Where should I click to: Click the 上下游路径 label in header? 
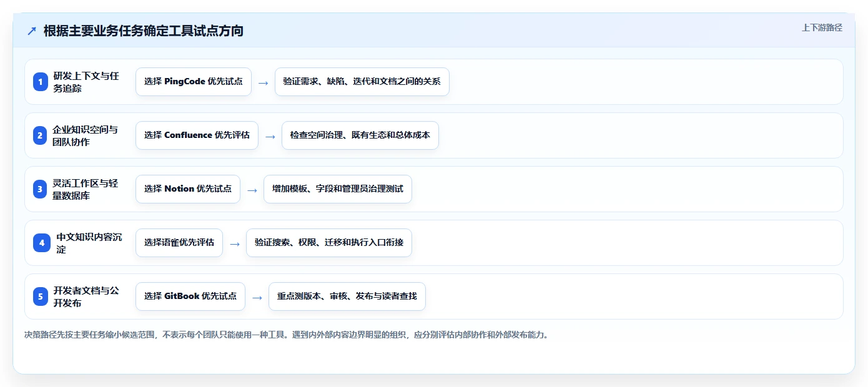point(822,27)
